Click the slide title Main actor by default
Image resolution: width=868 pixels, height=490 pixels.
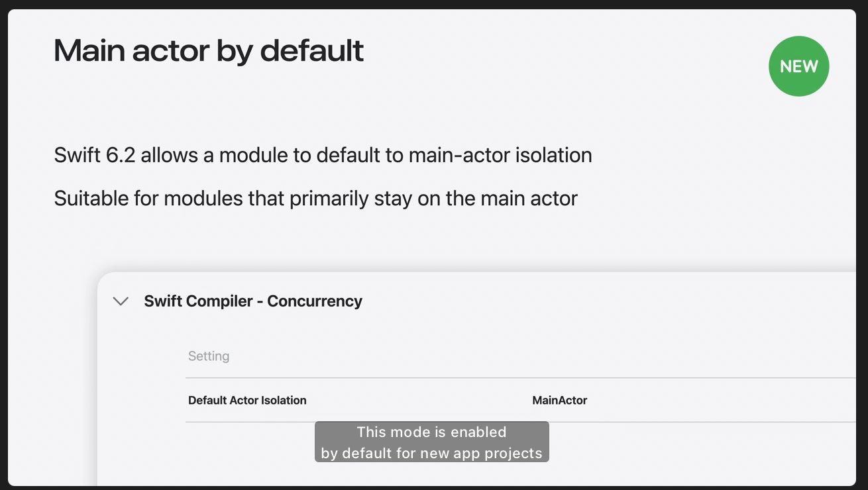click(x=209, y=51)
